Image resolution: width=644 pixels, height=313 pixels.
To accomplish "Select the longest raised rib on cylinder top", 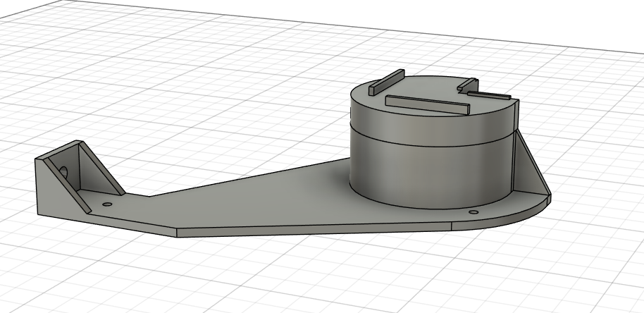I will tap(428, 105).
